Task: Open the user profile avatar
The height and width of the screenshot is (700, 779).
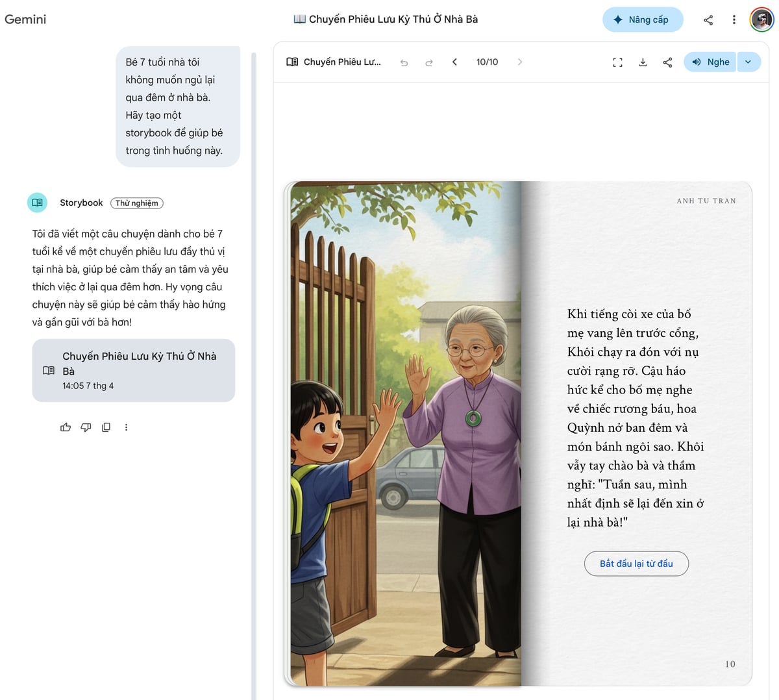Action: click(761, 19)
